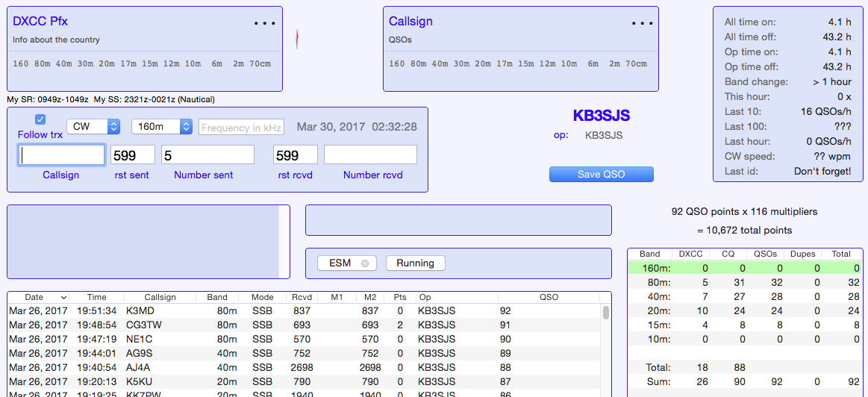The width and height of the screenshot is (868, 397).
Task: Click the Save QSO button
Action: click(x=601, y=174)
